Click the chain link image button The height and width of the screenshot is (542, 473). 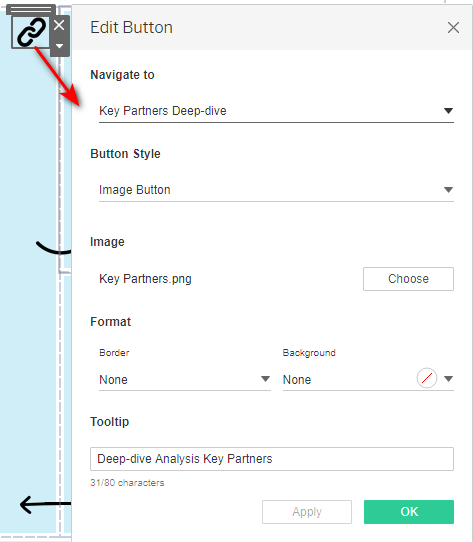tap(31, 32)
